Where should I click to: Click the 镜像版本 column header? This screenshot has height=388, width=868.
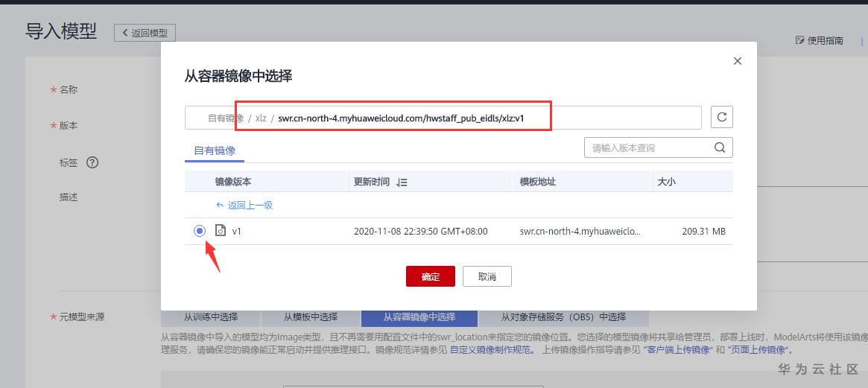tap(233, 182)
